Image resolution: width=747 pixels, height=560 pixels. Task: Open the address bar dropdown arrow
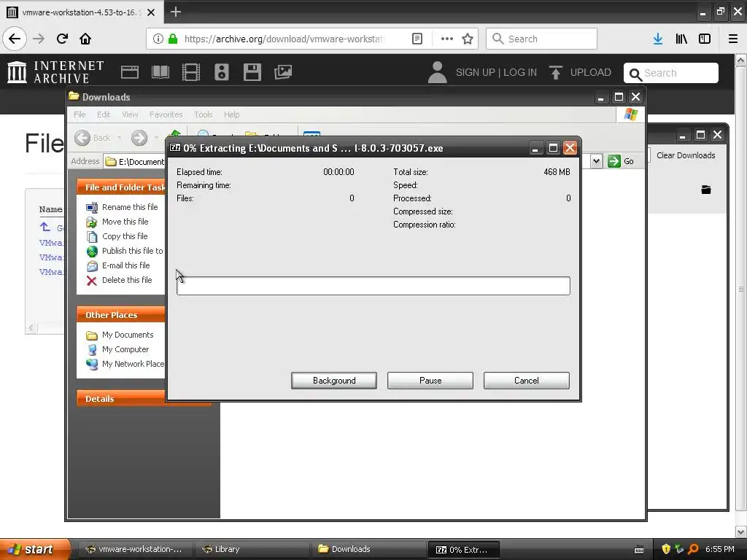click(596, 161)
